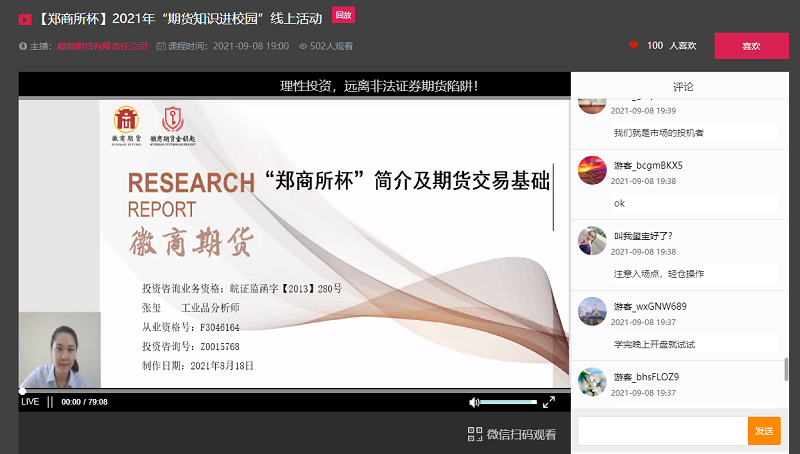Click the 徽商期货 logo on the slide

click(x=127, y=125)
